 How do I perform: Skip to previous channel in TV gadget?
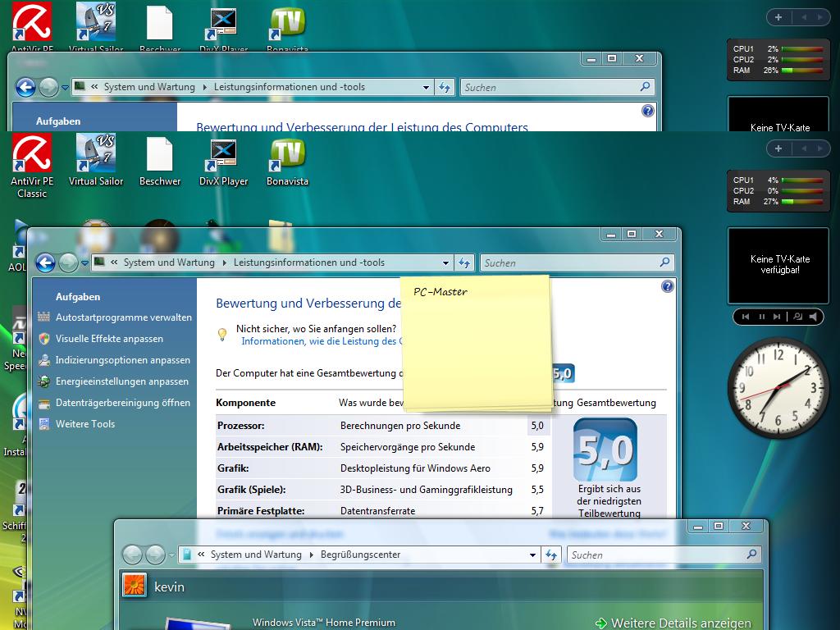click(x=745, y=317)
